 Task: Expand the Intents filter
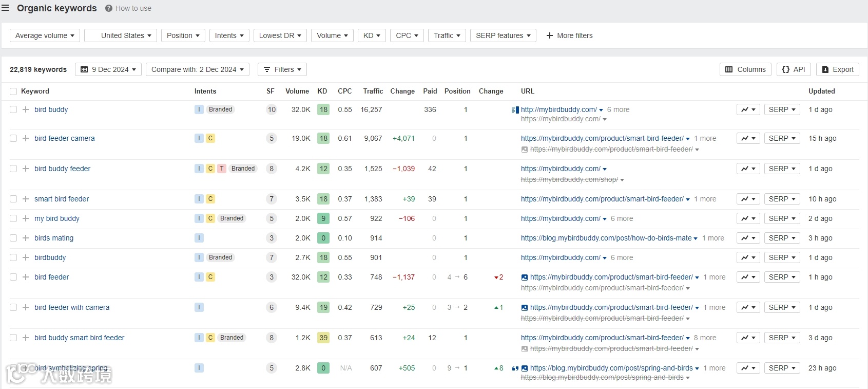click(229, 35)
